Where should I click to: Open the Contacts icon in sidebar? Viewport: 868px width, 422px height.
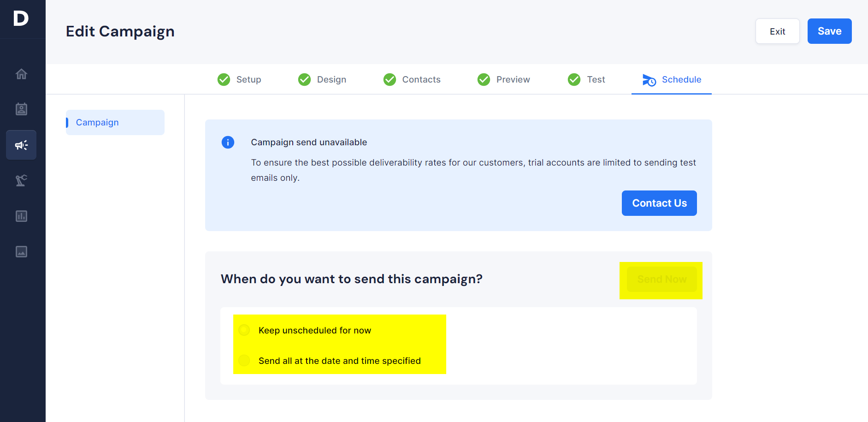[21, 109]
